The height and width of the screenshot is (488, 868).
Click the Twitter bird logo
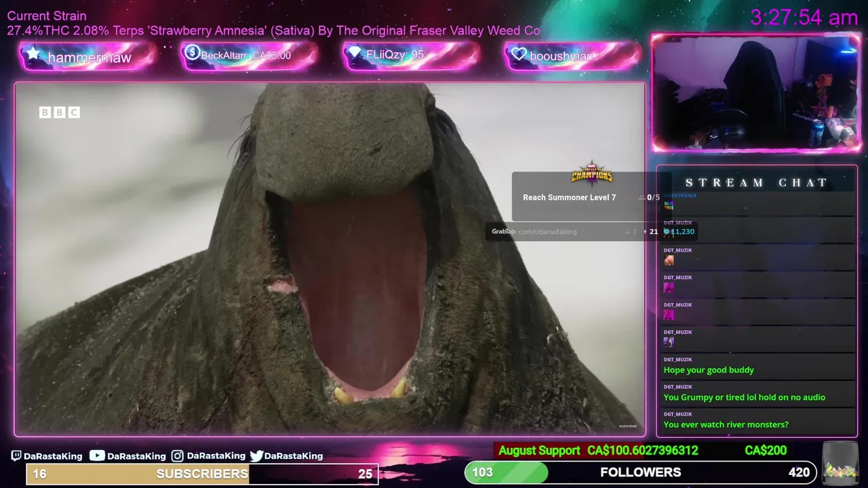click(x=256, y=455)
